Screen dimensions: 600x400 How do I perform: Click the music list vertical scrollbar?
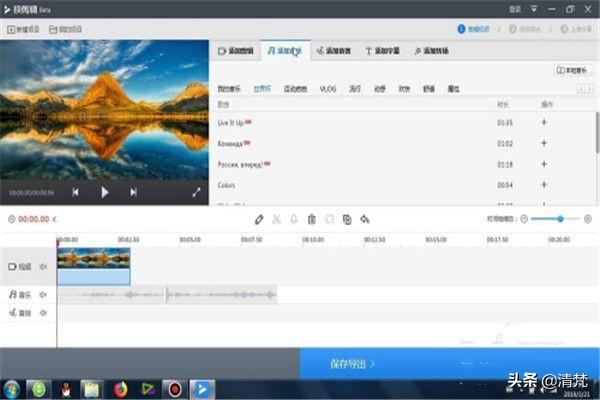point(597,133)
